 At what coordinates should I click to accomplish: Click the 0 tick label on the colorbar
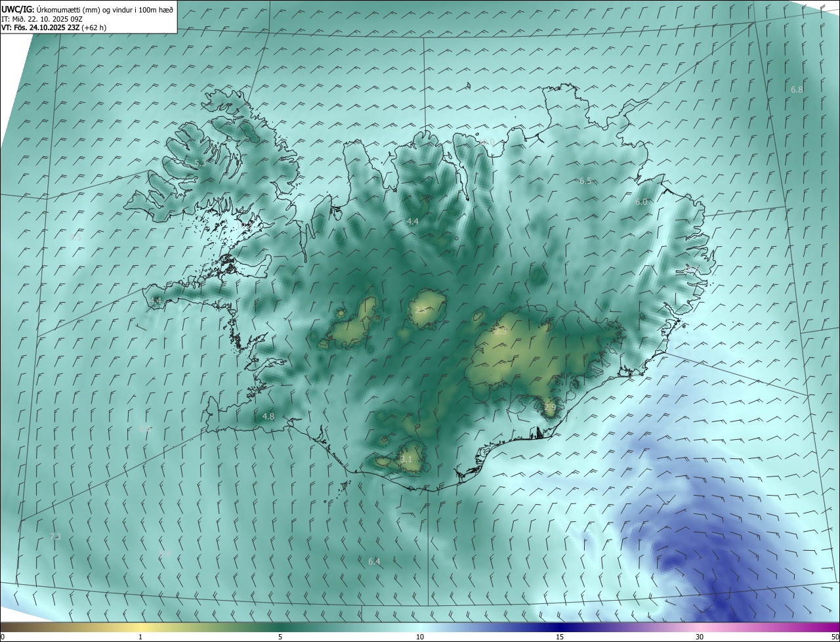(x=3, y=637)
